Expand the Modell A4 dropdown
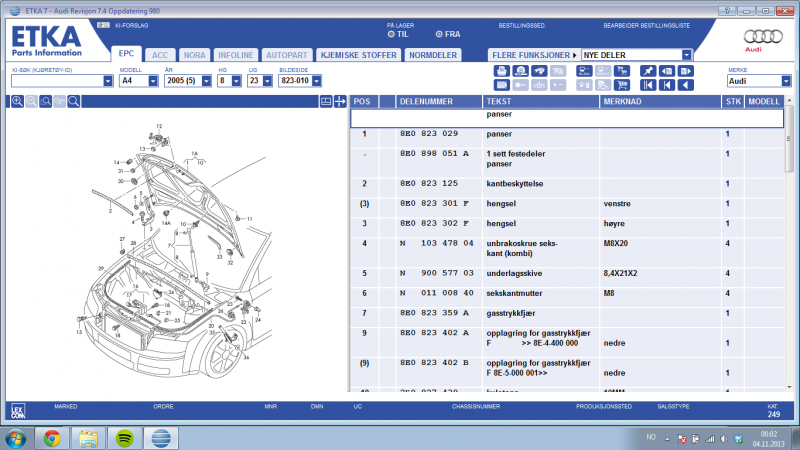 click(154, 81)
